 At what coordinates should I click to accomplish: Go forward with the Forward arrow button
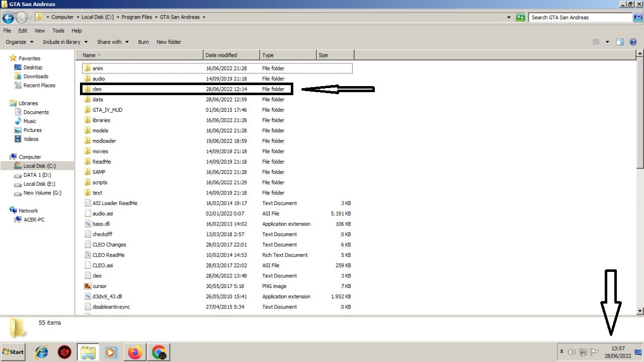pos(21,18)
